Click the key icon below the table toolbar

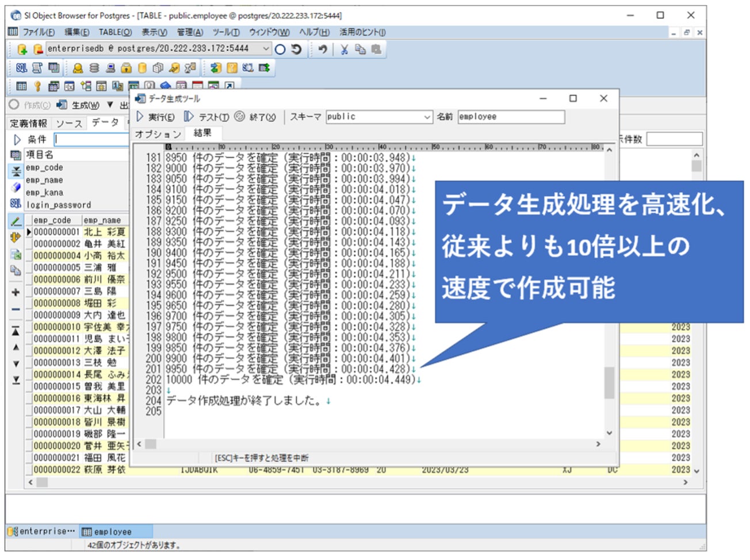pos(37,87)
